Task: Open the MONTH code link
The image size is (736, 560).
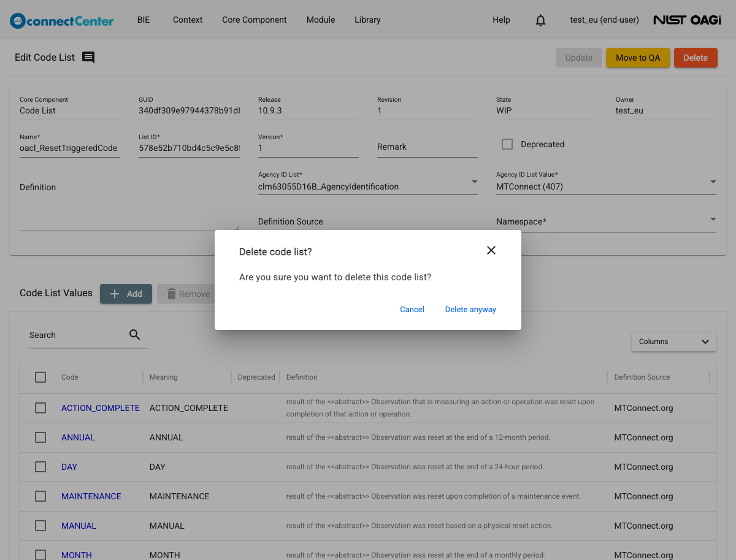Action: point(77,555)
